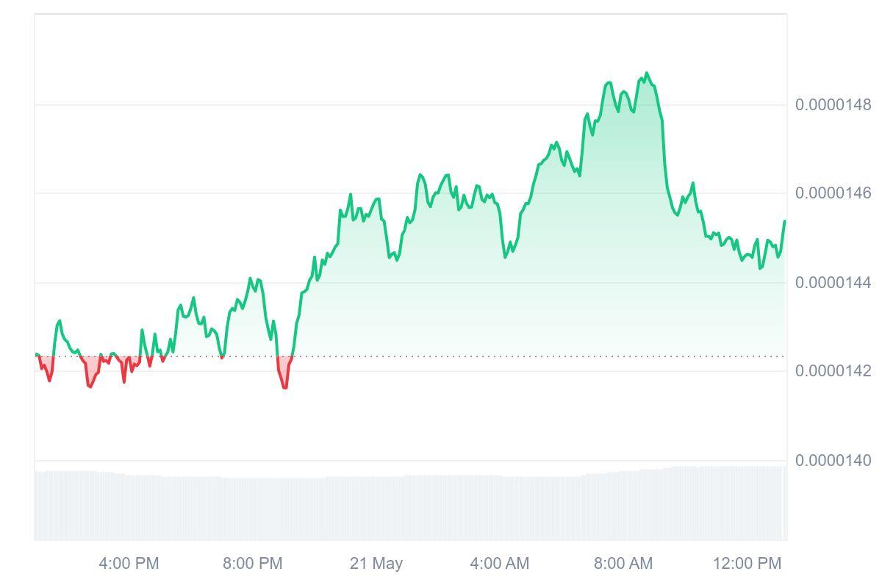Click the wide red dip before 4:00 PM
This screenshot has width=882, height=588.
tap(90, 384)
